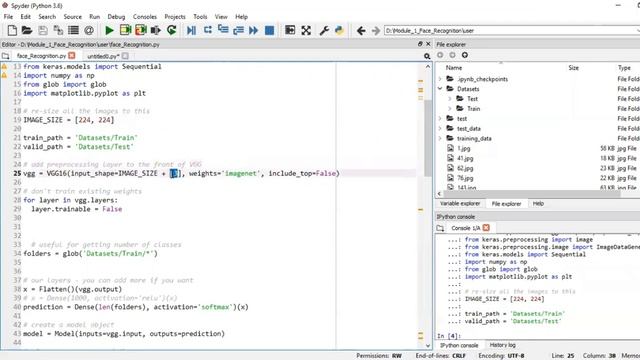Select the 76.jpg file

(x=465, y=178)
